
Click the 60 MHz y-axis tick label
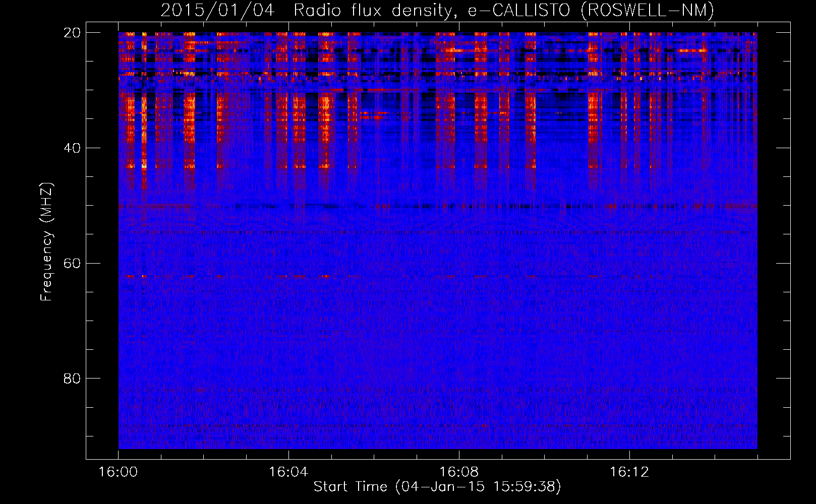coord(72,263)
